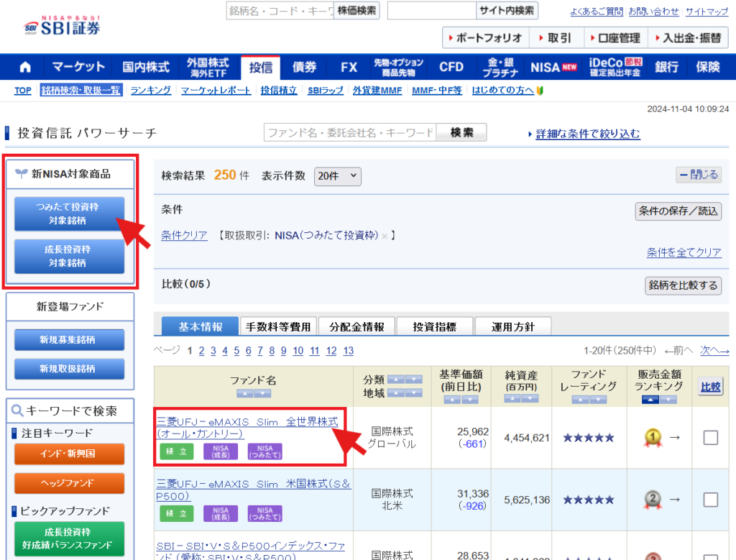Open the 表示件数 20件 dropdown
The image size is (736, 560).
[x=338, y=176]
